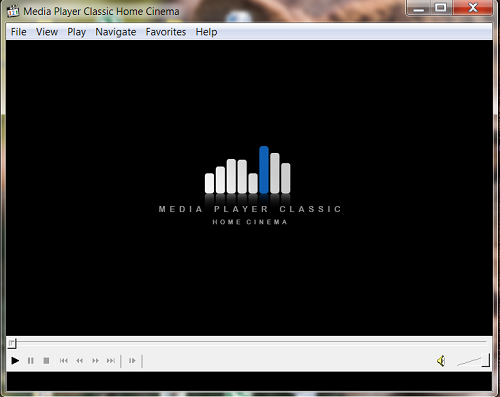
Task: Open the Help menu
Action: coord(206,32)
